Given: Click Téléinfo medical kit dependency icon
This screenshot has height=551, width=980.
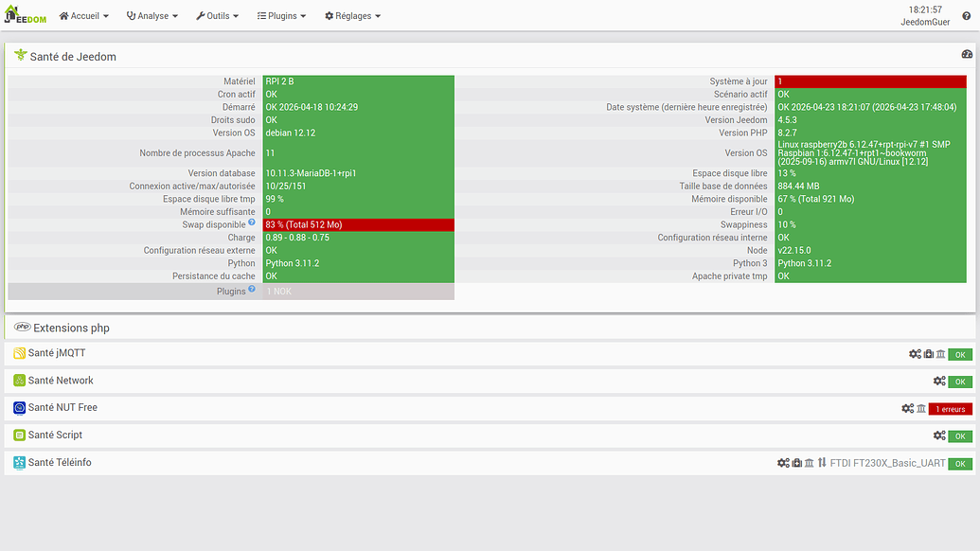Looking at the screenshot, I should [797, 463].
